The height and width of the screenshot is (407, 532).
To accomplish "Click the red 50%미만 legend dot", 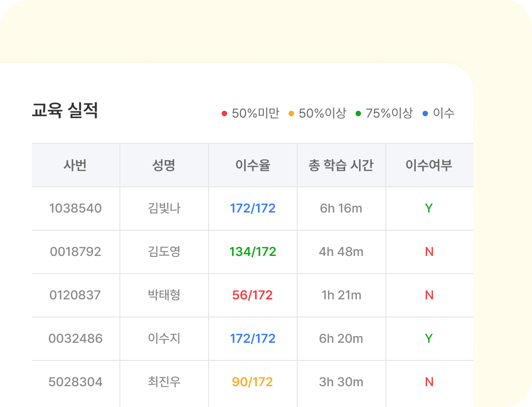I will tap(224, 113).
